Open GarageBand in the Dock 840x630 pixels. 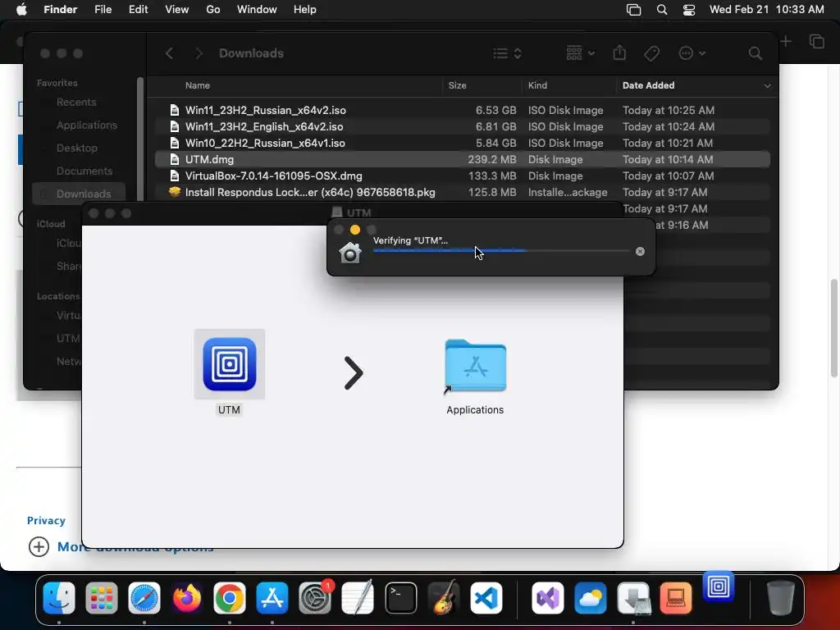[444, 598]
